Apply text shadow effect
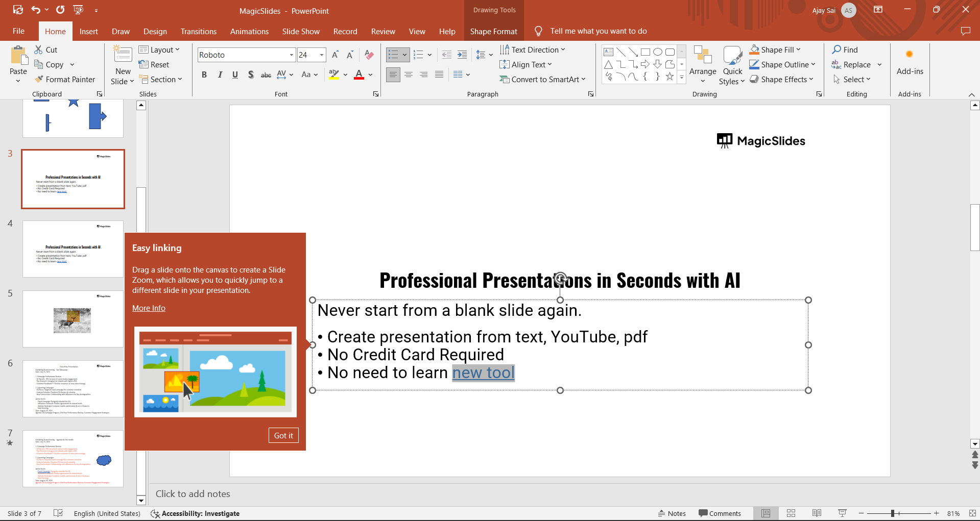980x521 pixels. (x=250, y=75)
